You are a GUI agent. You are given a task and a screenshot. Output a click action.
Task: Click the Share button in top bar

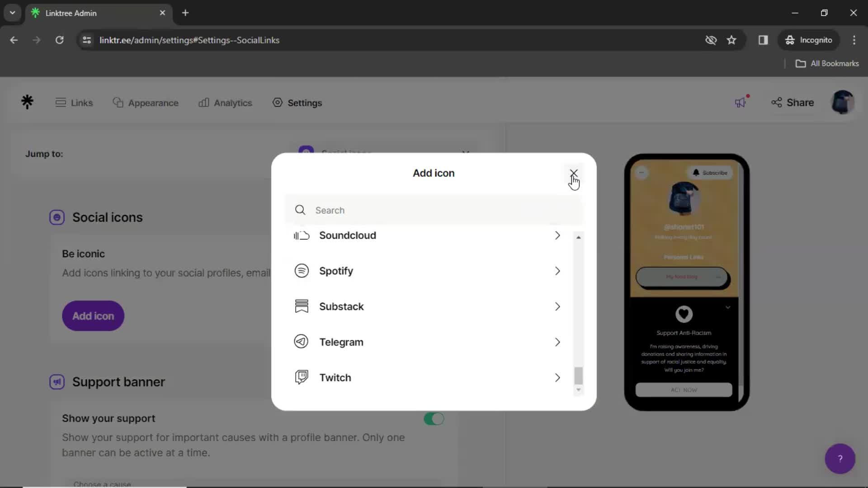point(792,103)
